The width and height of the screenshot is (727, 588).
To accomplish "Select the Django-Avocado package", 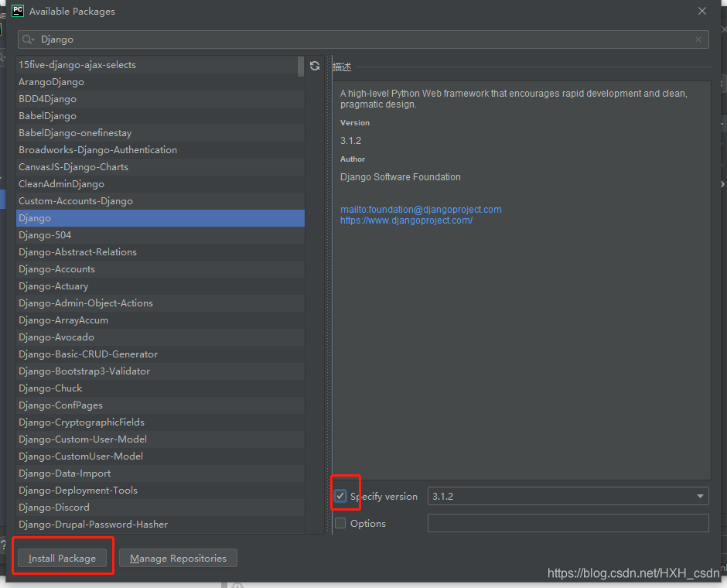I will coord(160,337).
